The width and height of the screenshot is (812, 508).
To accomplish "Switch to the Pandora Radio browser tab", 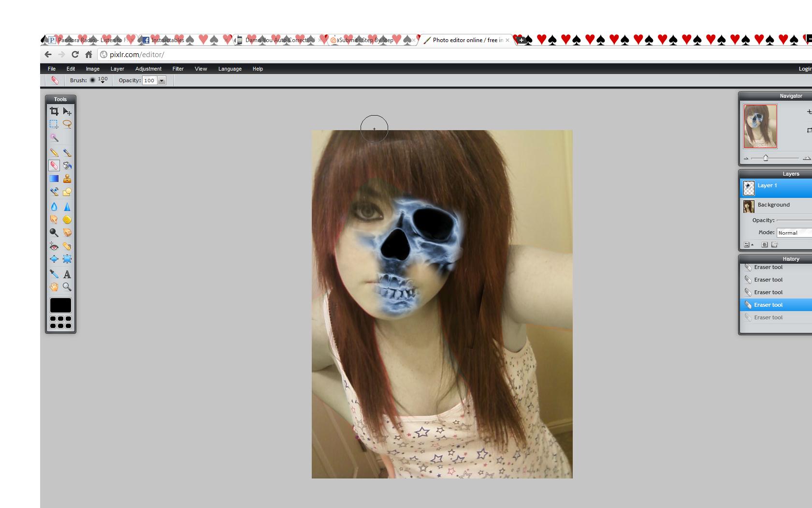I will click(90, 40).
